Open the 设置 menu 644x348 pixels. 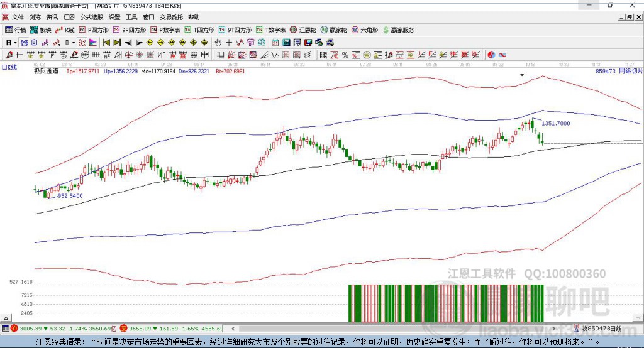[x=114, y=17]
